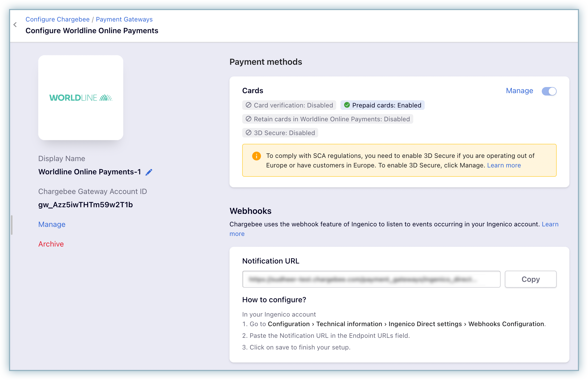Click the green check icon on Prepaid cards
Image resolution: width=588 pixels, height=380 pixels.
tap(347, 105)
